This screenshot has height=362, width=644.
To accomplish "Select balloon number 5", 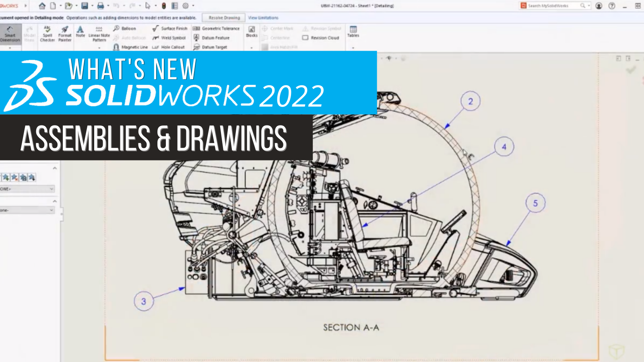I will pos(535,203).
